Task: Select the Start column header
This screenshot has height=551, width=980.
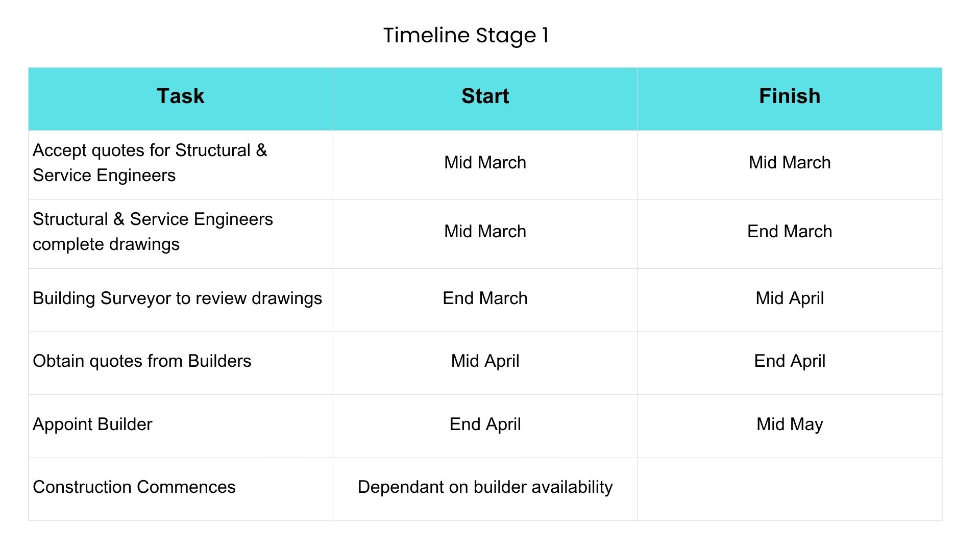Action: tap(485, 96)
